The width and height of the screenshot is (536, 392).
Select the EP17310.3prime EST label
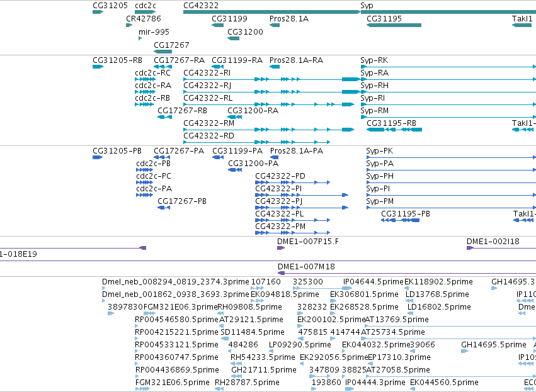399,357
